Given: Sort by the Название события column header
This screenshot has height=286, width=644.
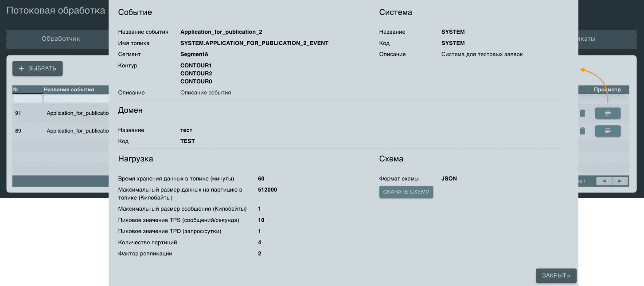Looking at the screenshot, I should coord(69,90).
